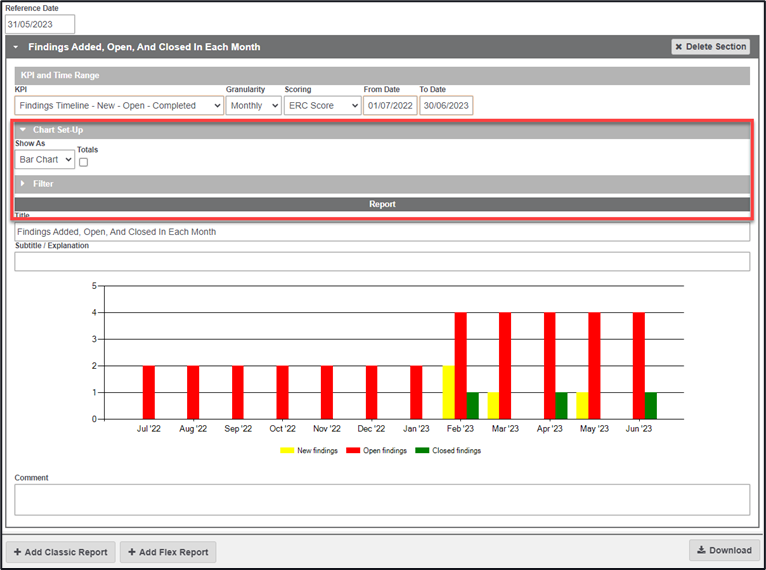Click the Subtitle / Explanation field
This screenshot has width=766, height=570.
pyautogui.click(x=382, y=261)
